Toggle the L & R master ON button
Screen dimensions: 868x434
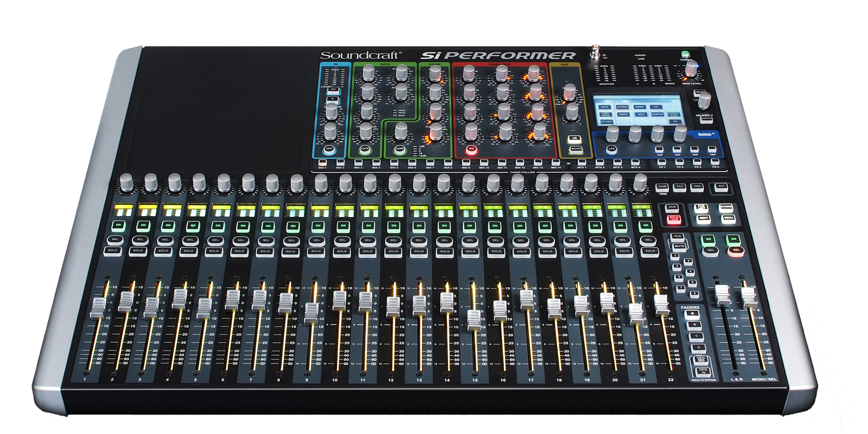pos(708,240)
